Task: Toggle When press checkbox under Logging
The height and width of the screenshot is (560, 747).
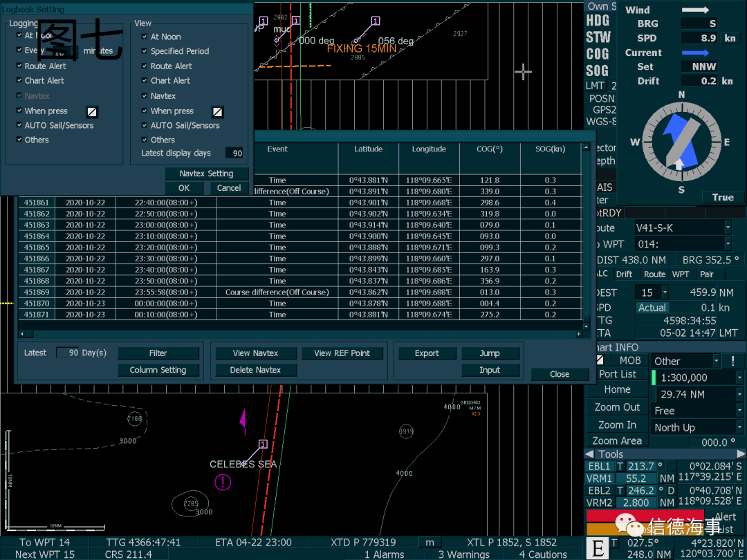Action: click(19, 111)
